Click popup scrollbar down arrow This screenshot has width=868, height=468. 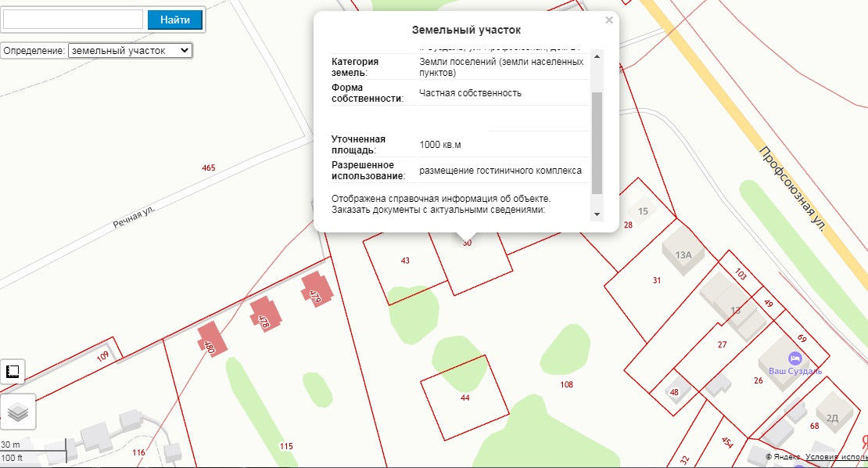597,214
